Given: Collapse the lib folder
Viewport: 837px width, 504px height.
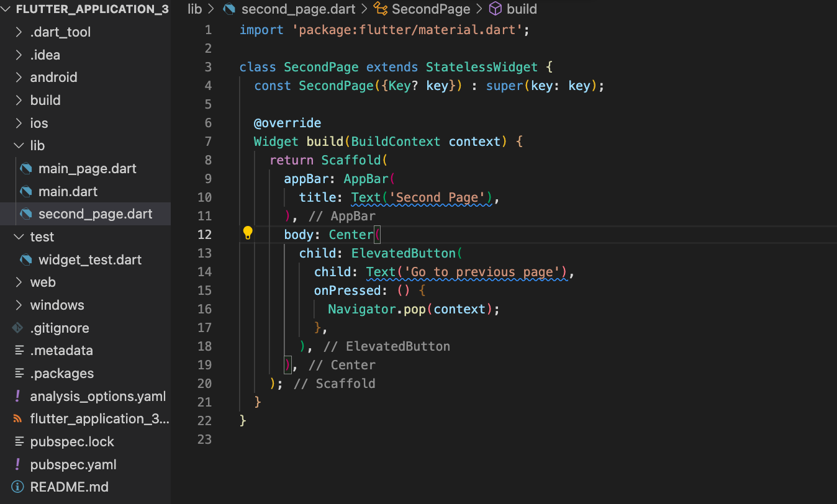Looking at the screenshot, I should 19,146.
